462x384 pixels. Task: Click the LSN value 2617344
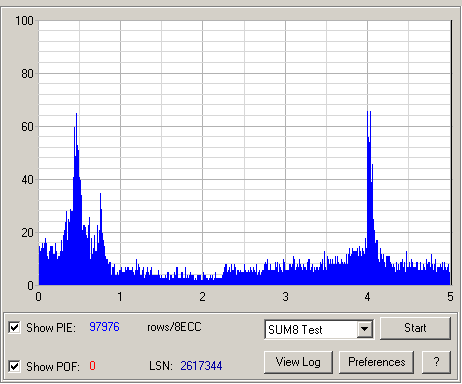point(201,366)
